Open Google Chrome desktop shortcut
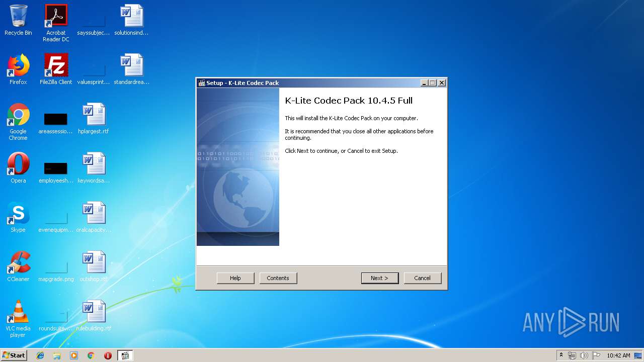644x362 pixels. pos(18,122)
